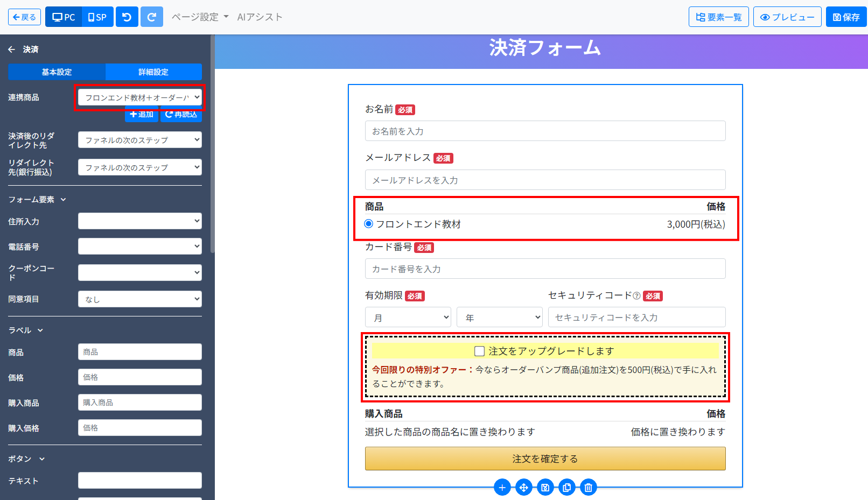This screenshot has height=500, width=868.
Task: Click the redo arrow icon
Action: click(x=152, y=17)
